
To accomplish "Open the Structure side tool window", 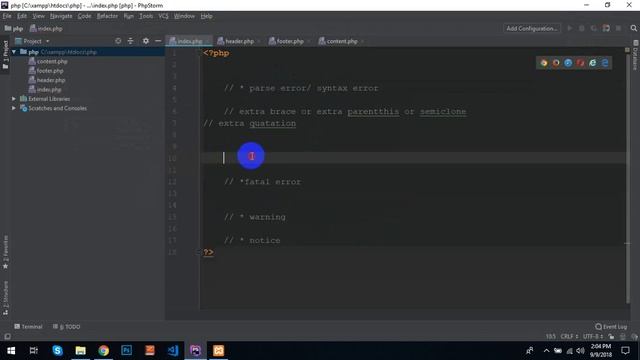I will 5,297.
